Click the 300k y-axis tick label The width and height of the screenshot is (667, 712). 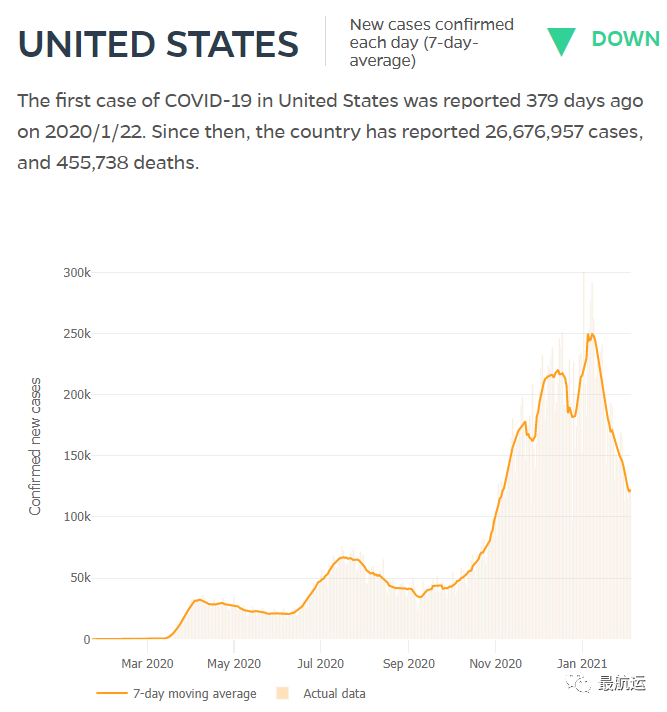77,272
